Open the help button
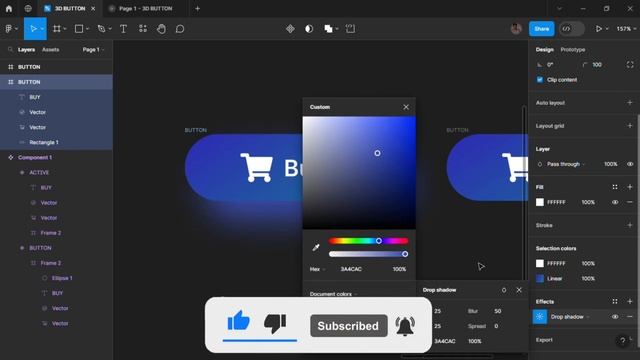 tap(622, 340)
